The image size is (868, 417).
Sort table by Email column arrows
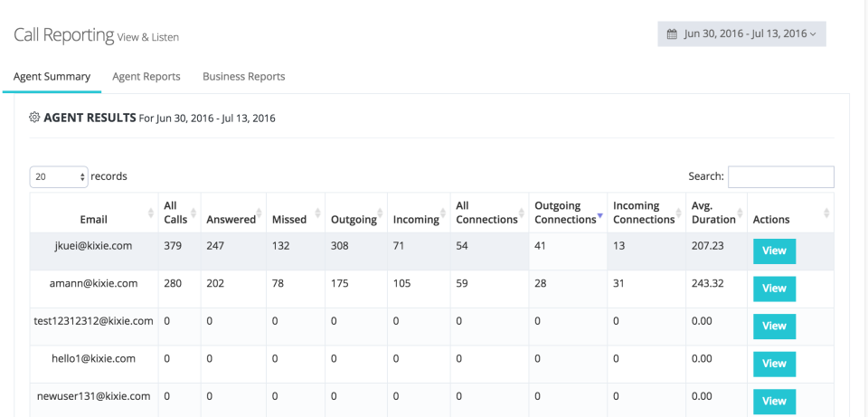(150, 213)
